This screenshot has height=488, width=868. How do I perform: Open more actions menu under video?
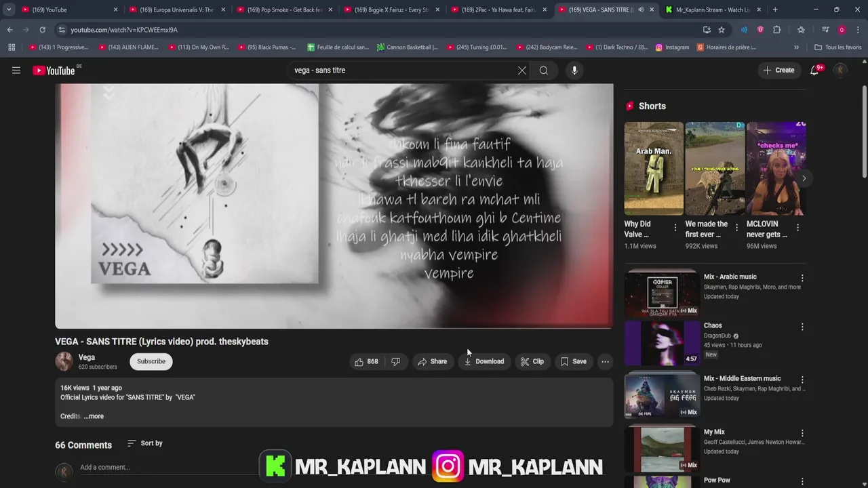(x=605, y=361)
